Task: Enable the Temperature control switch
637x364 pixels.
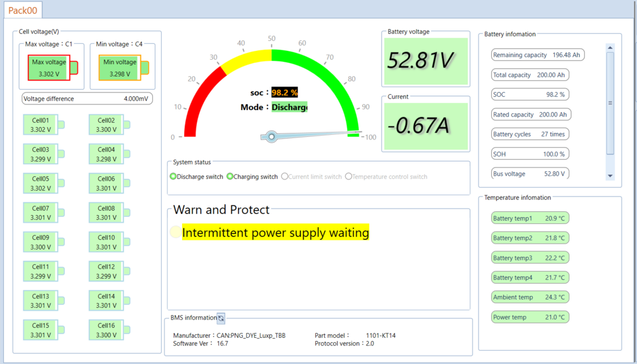Action: tap(348, 176)
